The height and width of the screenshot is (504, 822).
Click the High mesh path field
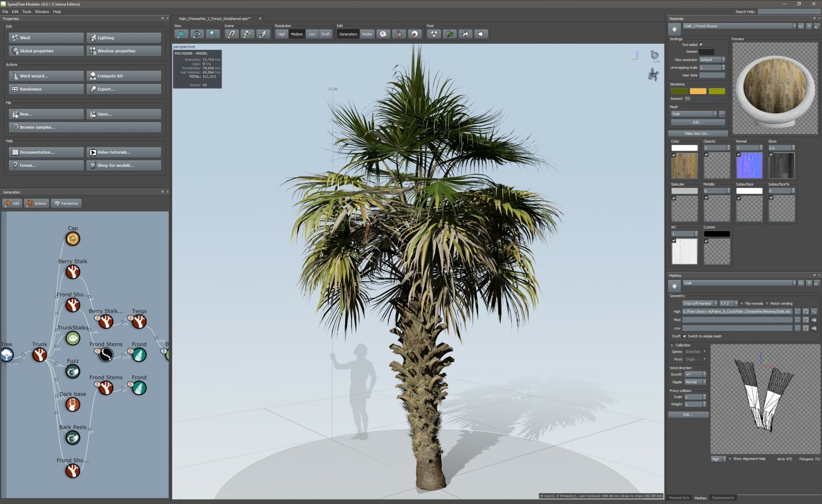737,311
